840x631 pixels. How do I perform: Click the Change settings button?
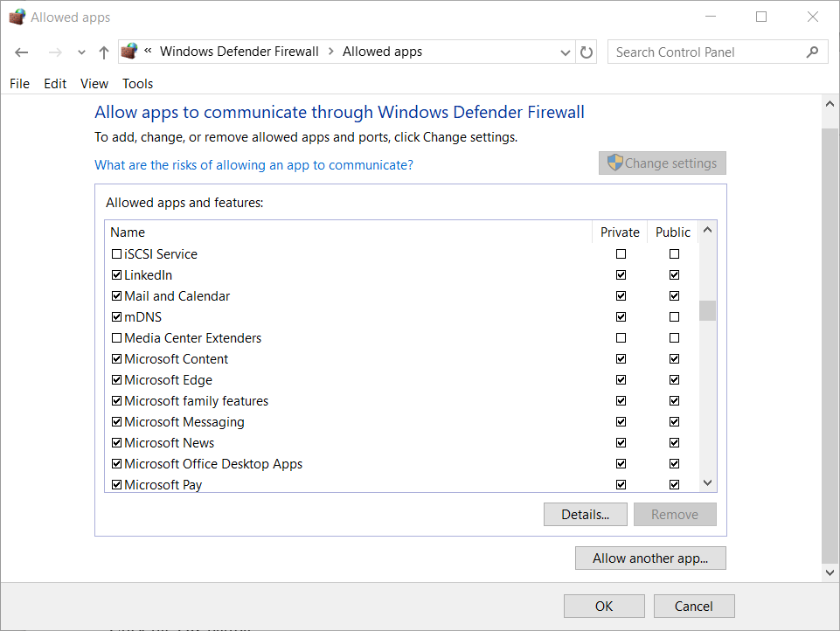(663, 163)
